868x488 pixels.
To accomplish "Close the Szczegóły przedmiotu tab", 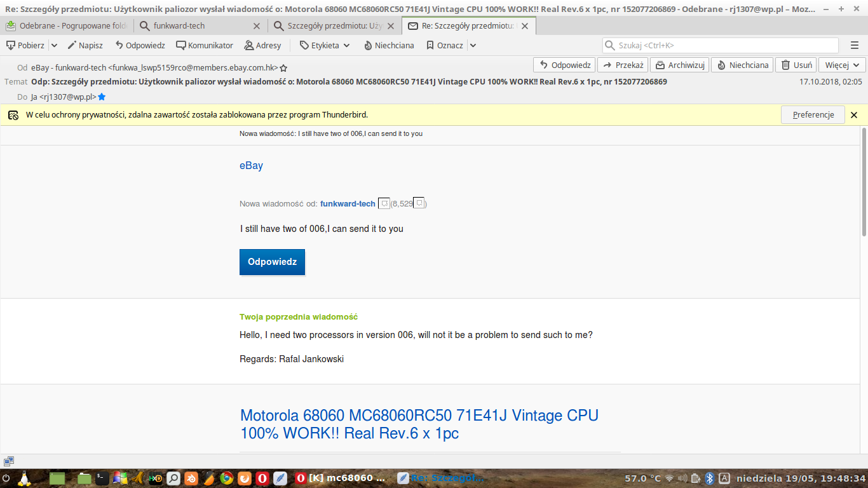I will tap(390, 26).
